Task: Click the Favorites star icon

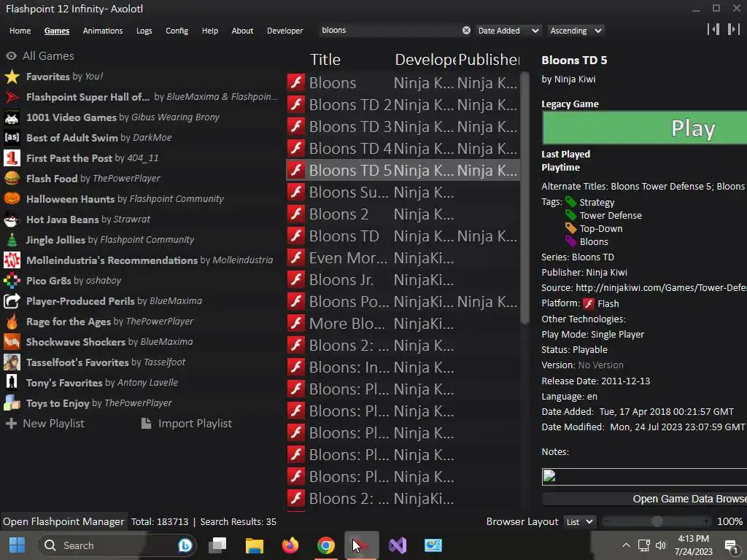Action: (x=12, y=77)
